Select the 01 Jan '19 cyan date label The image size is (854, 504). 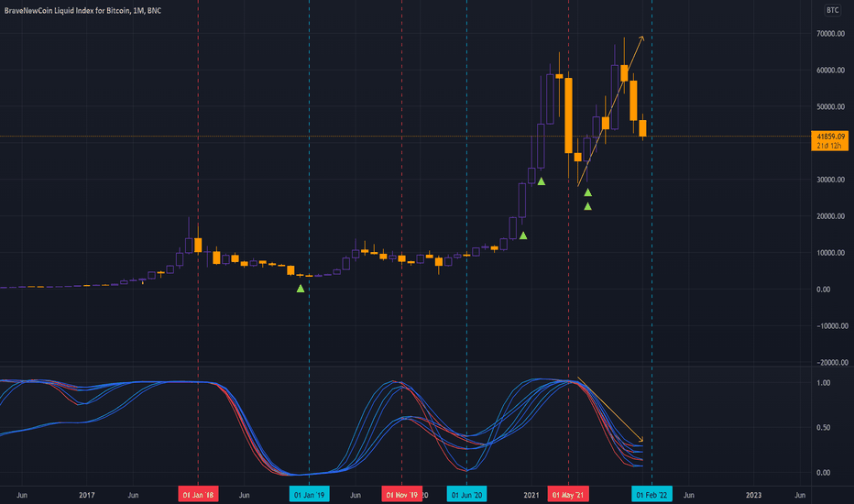point(310,495)
